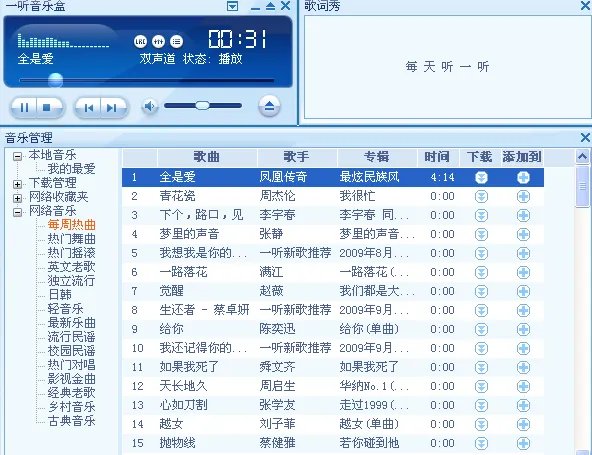The width and height of the screenshot is (592, 455).
Task: Add 天长地久 with plus icon
Action: coord(523,386)
